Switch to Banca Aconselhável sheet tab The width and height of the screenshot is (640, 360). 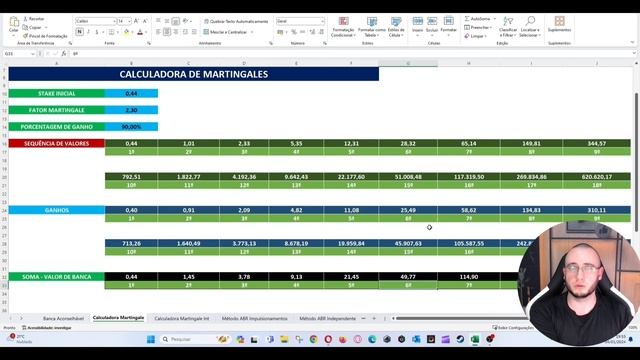point(63,318)
